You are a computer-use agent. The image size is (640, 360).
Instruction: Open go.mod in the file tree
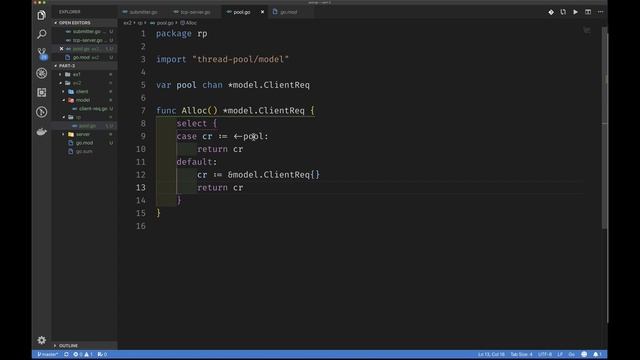(84, 143)
